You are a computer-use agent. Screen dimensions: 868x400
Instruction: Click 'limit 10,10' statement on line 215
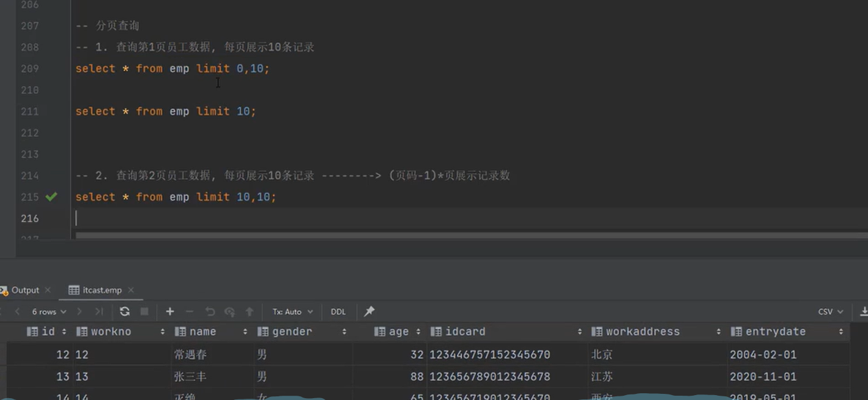(236, 197)
